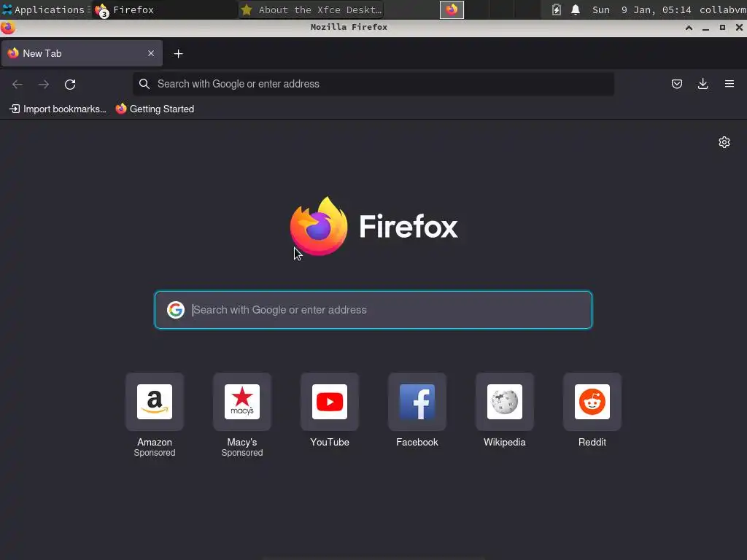Click the center Google search box
747x560 pixels.
[x=373, y=310]
